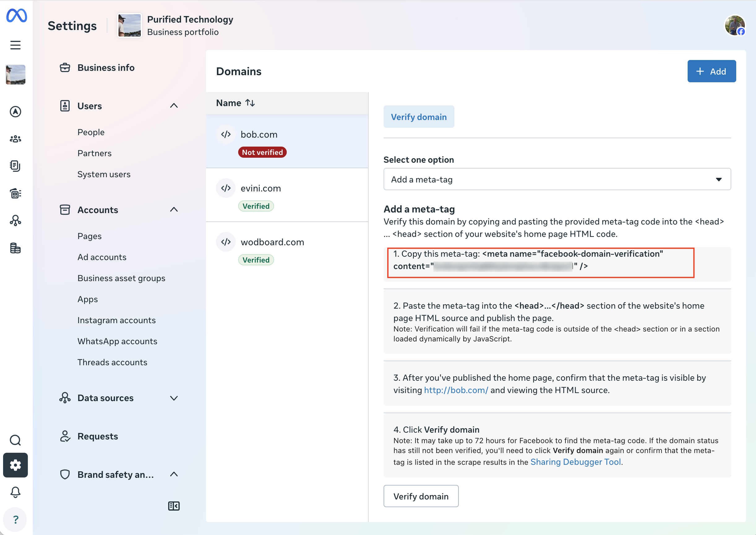Click the Verified badge under wodboard.com
The width and height of the screenshot is (756, 535).
point(256,260)
